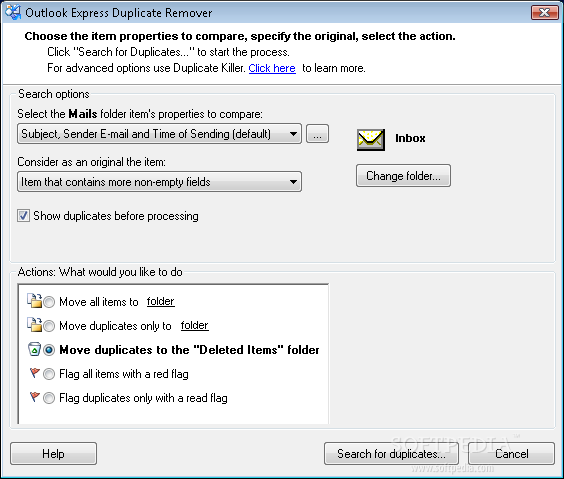Toggle Show duplicates before processing checkbox

coord(23,216)
